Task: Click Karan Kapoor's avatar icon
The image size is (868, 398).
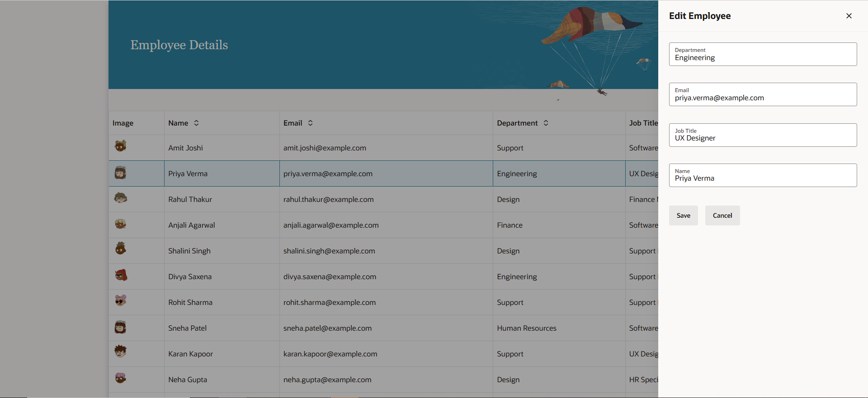Action: click(x=120, y=351)
